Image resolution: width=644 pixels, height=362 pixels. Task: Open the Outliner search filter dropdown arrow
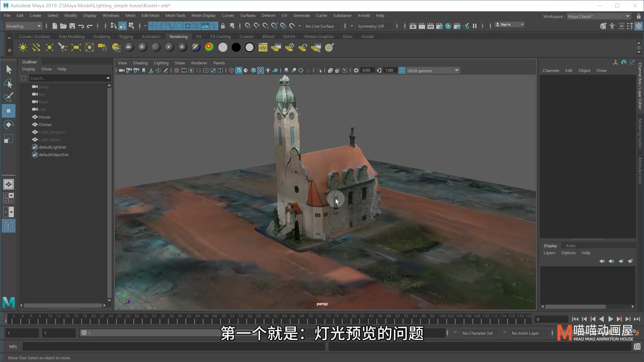pos(108,78)
